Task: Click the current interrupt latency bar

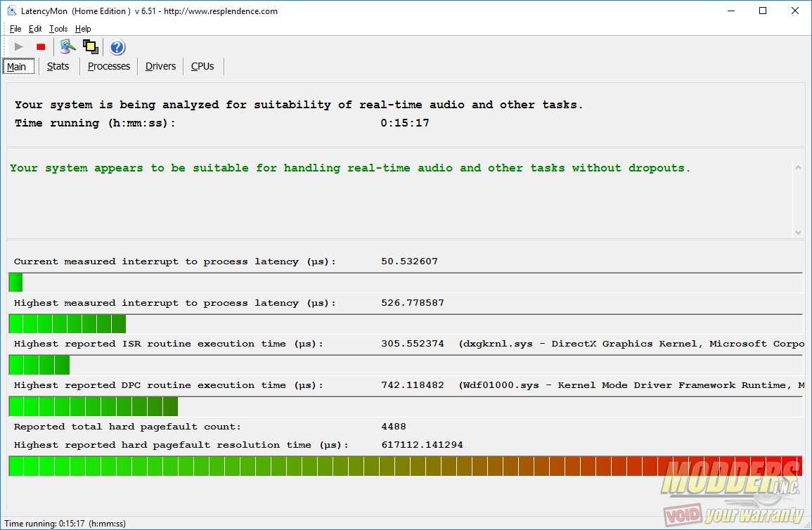Action: coord(406,283)
